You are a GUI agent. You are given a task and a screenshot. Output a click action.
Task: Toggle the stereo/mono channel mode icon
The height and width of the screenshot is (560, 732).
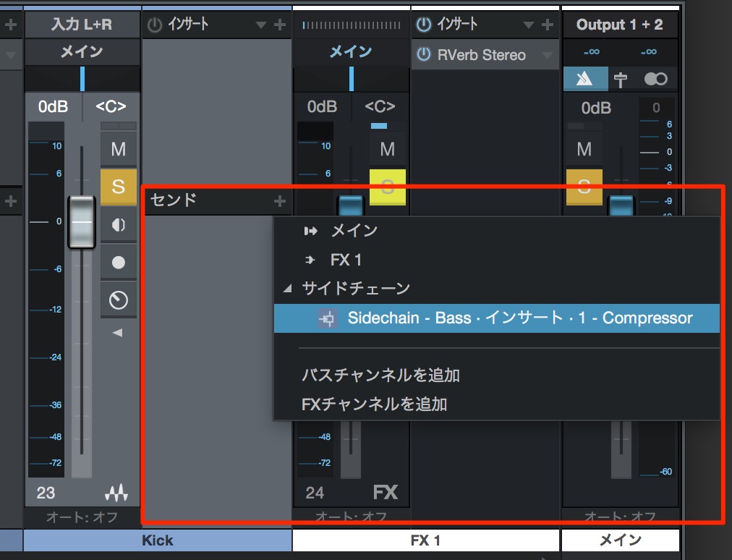click(x=655, y=79)
